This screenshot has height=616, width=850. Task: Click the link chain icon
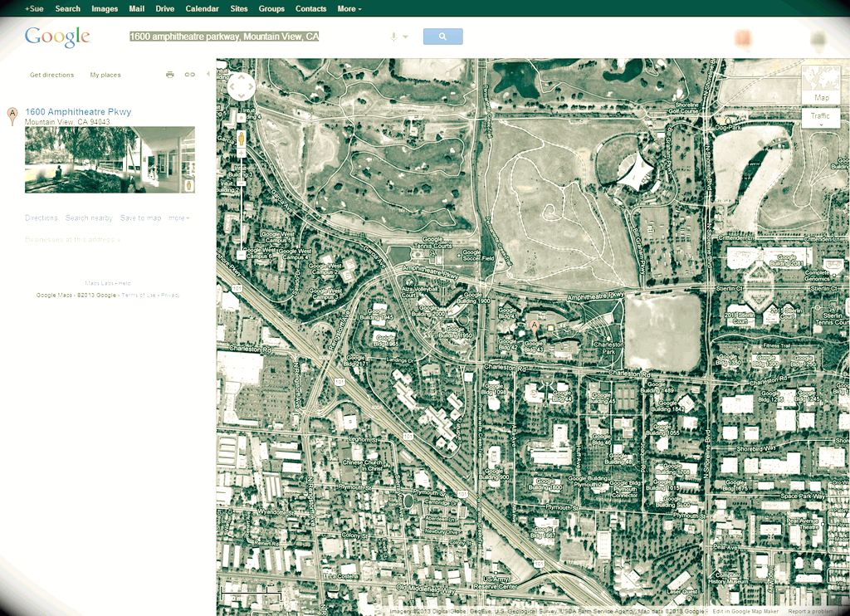tap(190, 75)
